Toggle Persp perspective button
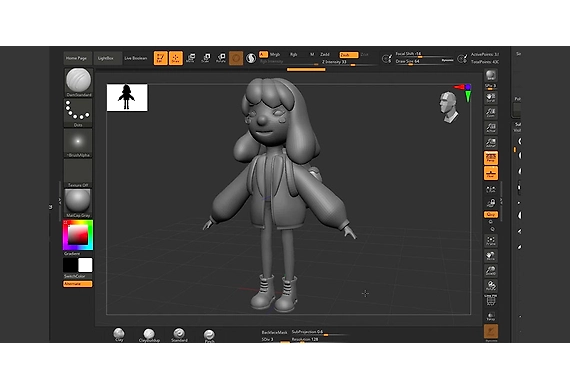 tap(491, 158)
